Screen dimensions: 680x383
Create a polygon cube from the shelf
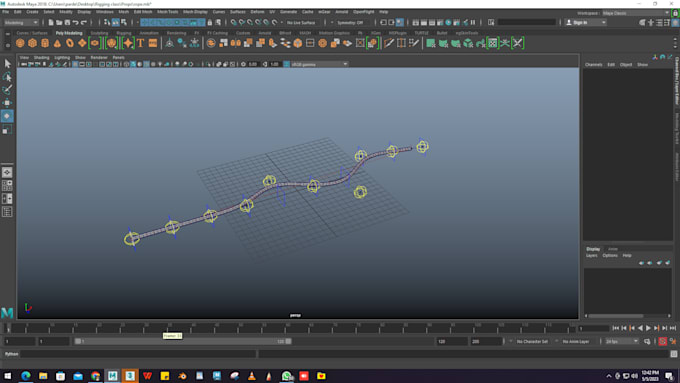coord(33,43)
